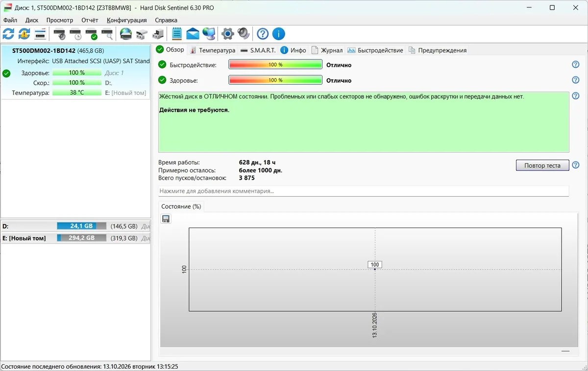Select the D: partition row

tap(75, 226)
